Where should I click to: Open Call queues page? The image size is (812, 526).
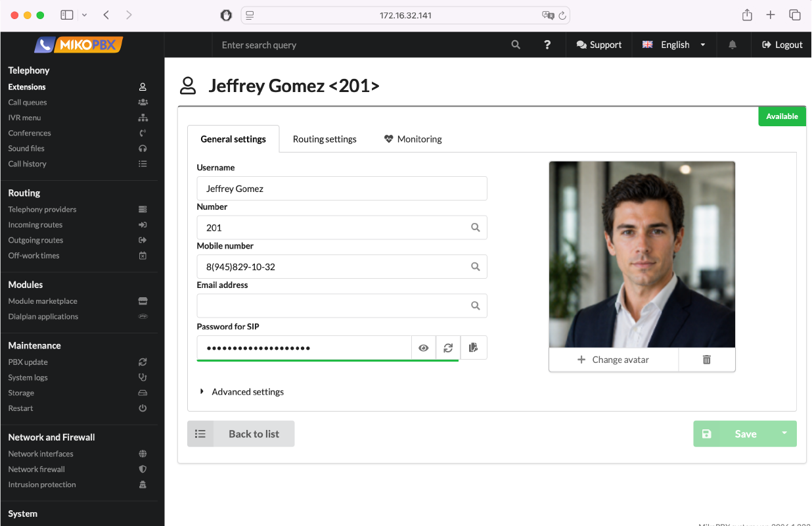coord(28,102)
